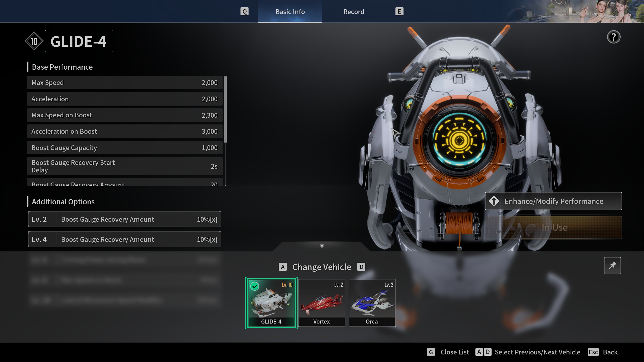Click Lv. 4 Boost Gauge Recovery option

pyautogui.click(x=125, y=239)
